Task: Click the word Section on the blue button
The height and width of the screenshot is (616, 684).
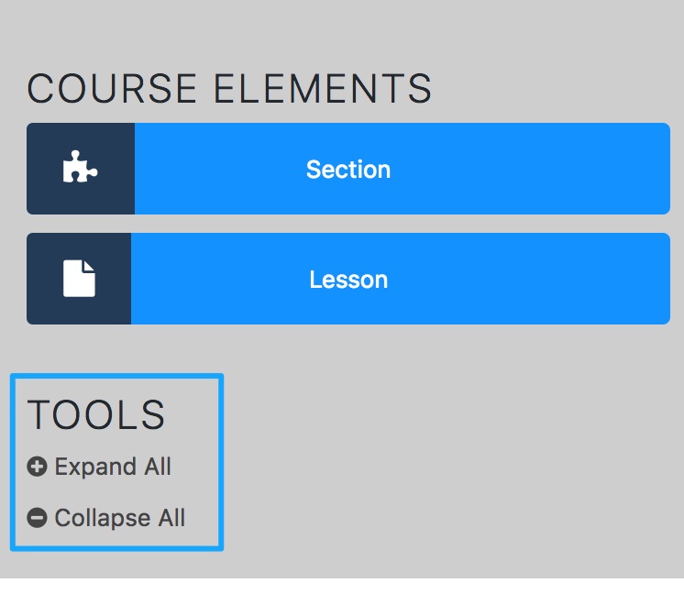Action: click(x=348, y=170)
